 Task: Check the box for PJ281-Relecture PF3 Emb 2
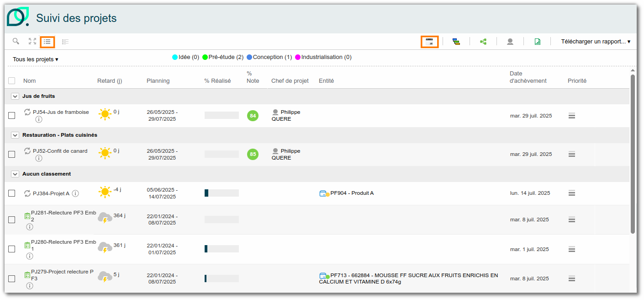pos(12,220)
